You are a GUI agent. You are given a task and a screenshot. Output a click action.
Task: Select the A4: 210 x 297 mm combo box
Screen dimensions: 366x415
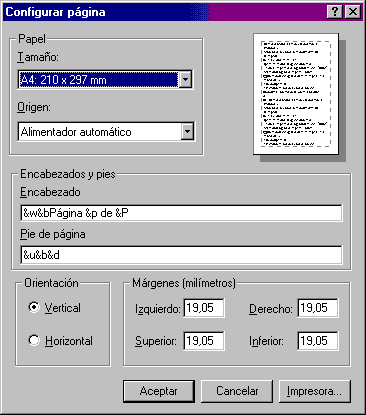click(x=105, y=80)
